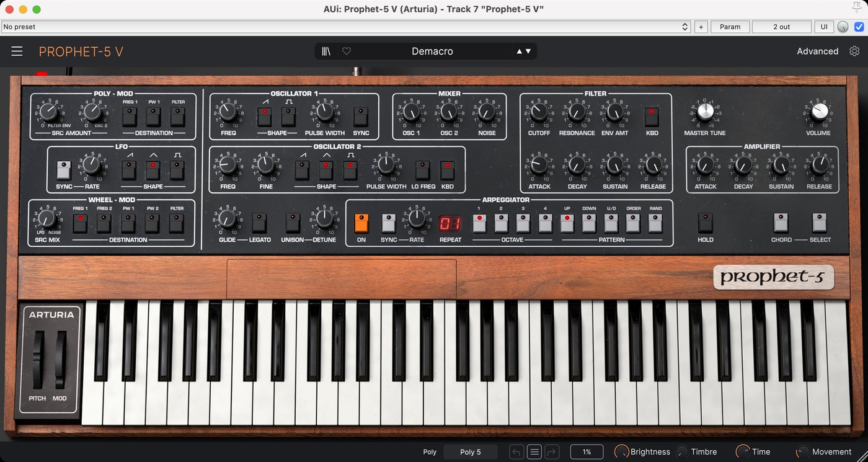
Task: Enable sawtooth shape on Oscillator 2
Action: [x=302, y=169]
